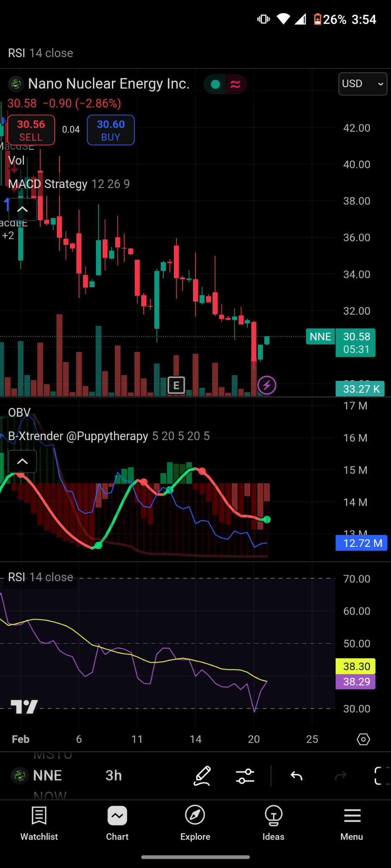391x868 pixels.
Task: Switch to the Explore tab
Action: tap(195, 824)
